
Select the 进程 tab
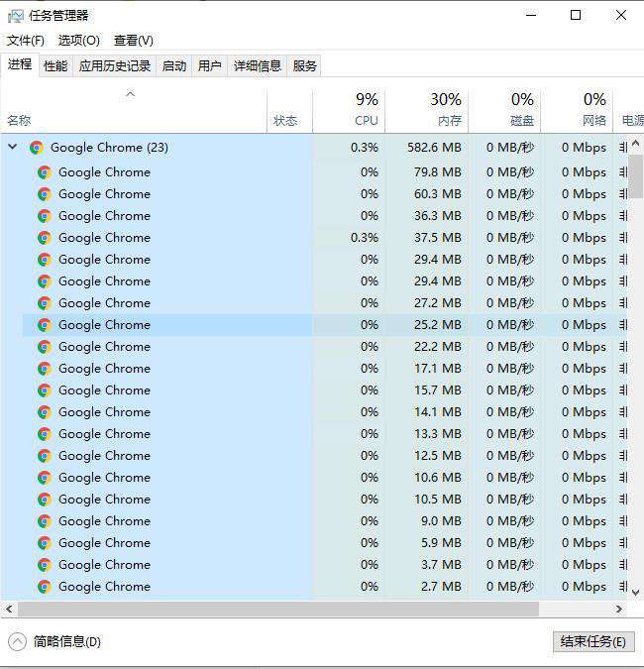[20, 64]
